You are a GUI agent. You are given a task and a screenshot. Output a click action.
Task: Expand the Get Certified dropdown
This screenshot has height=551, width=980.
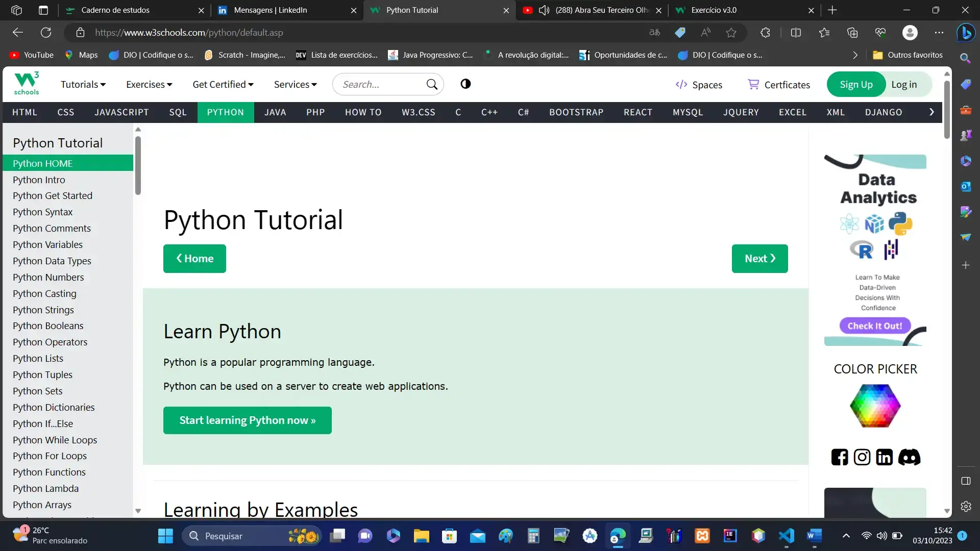(x=223, y=85)
